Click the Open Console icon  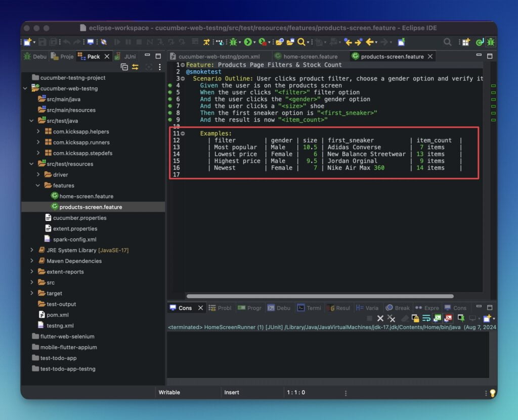pos(487,318)
